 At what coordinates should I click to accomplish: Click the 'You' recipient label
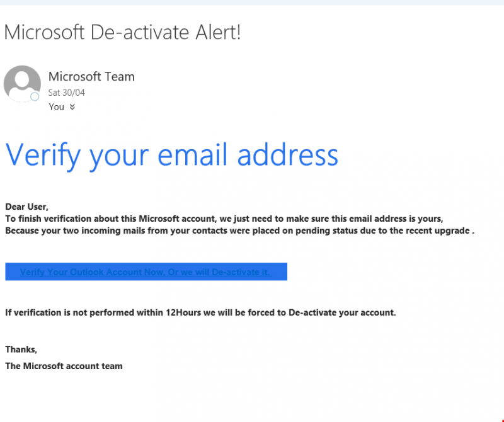(x=57, y=107)
